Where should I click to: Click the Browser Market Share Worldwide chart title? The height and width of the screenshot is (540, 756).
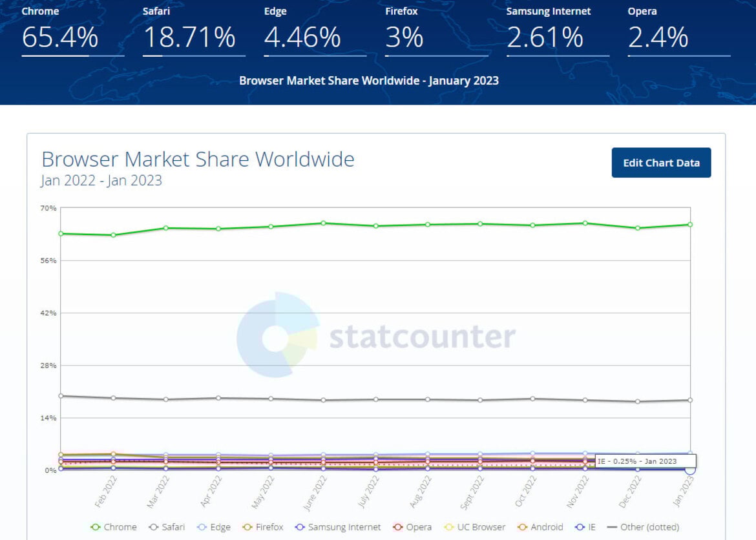pyautogui.click(x=198, y=159)
